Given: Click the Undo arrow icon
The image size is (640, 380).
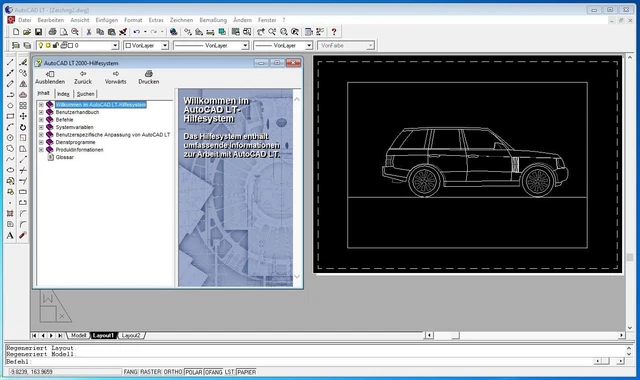Looking at the screenshot, I should pos(136,31).
